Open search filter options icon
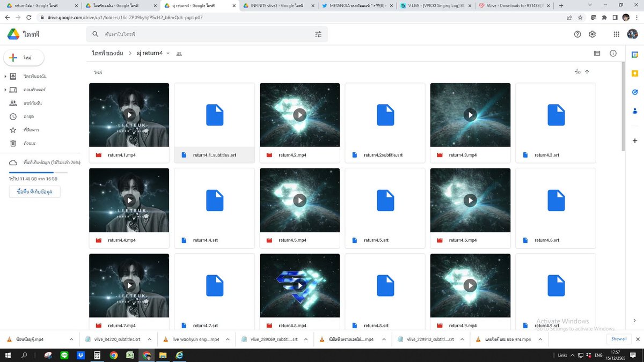644x362 pixels. [318, 34]
